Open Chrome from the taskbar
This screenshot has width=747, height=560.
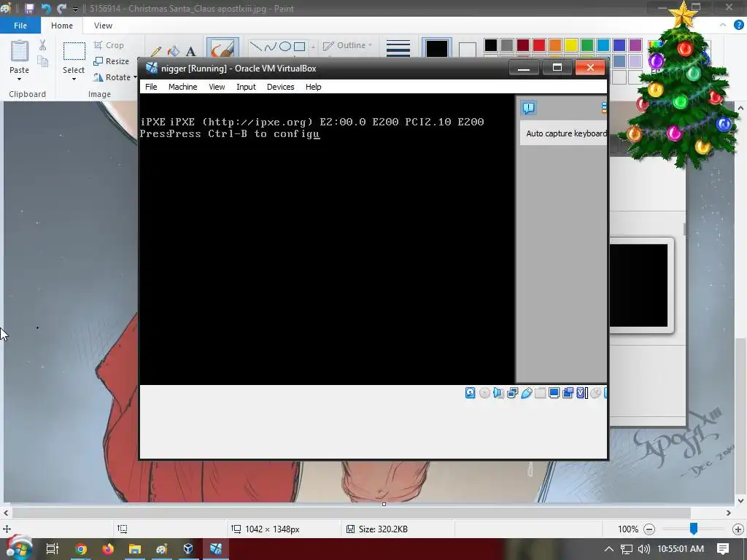tap(81, 549)
